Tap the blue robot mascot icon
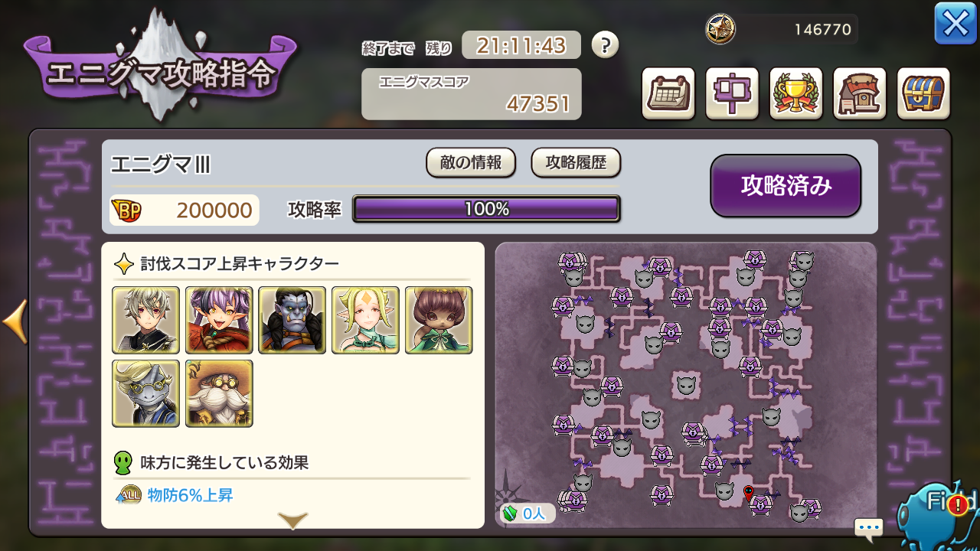The width and height of the screenshot is (980, 551). pos(938,514)
